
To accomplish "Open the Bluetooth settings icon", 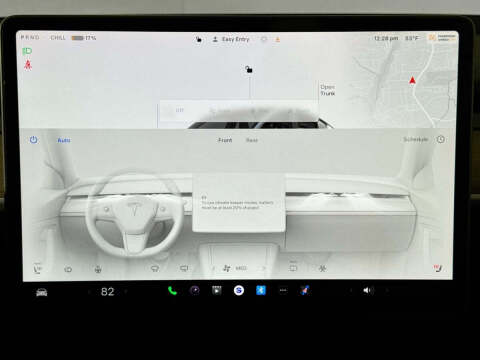I will [261, 291].
